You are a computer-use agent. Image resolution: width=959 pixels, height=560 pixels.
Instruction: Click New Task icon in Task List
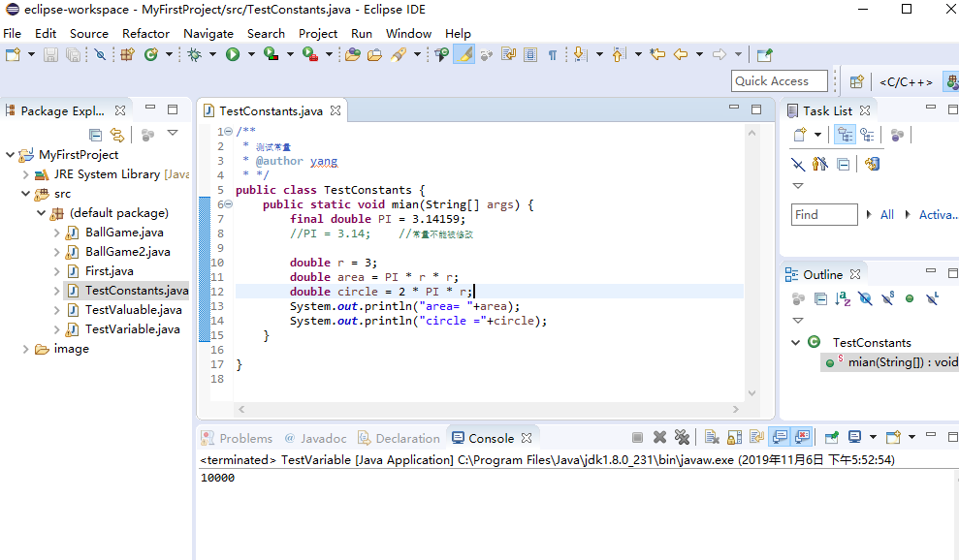(800, 135)
